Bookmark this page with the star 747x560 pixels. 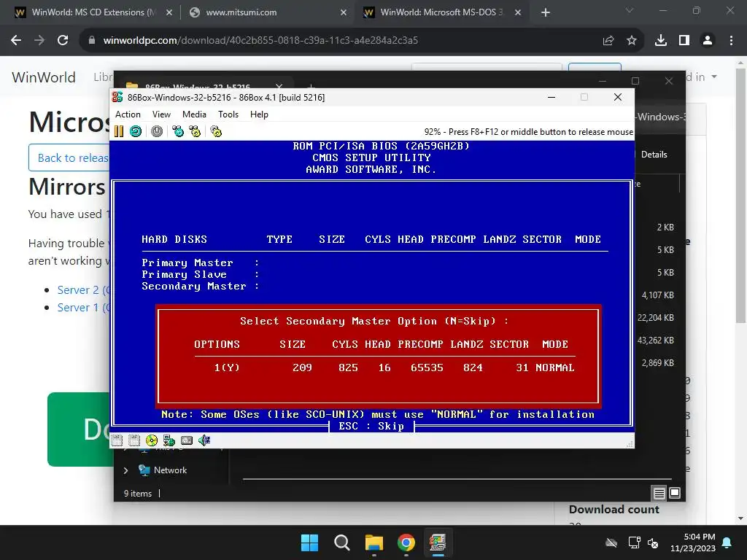(632, 41)
